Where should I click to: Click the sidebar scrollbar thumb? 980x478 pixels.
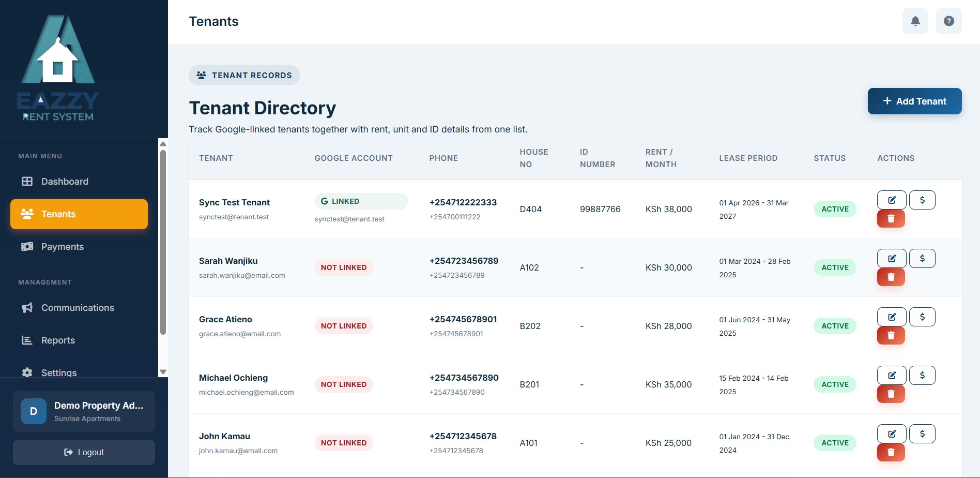coord(163,242)
